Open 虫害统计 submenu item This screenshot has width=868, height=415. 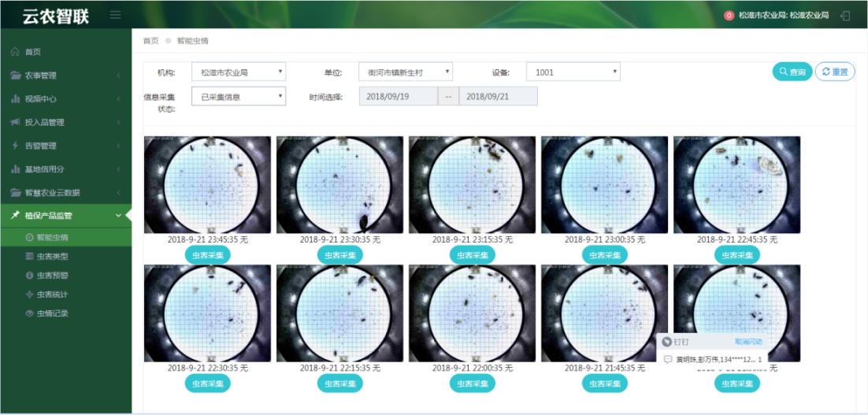point(52,295)
